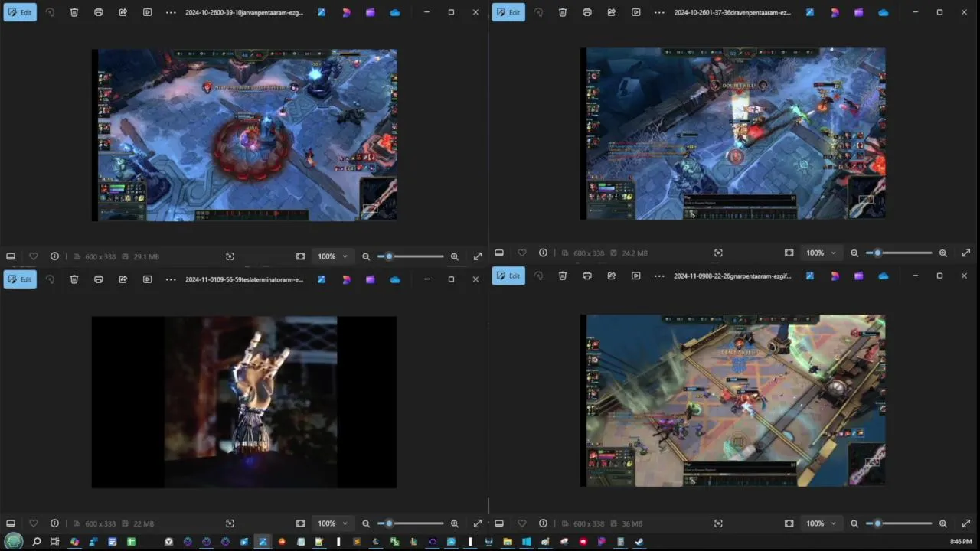Open Clipchamp from teslaterminator window
980x551 pixels.
[371, 279]
